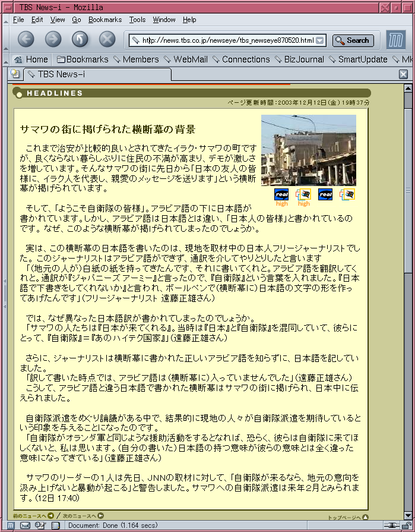Open Mail from the status bar envelope icon

coord(25,525)
